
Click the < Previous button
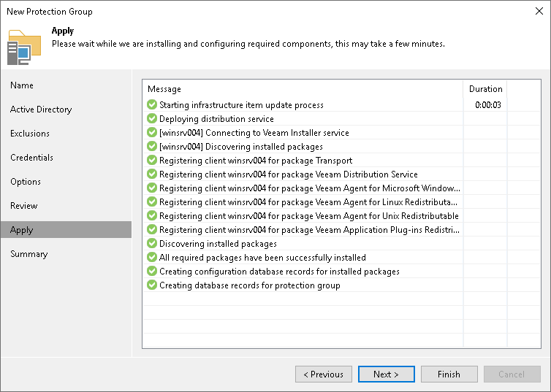pyautogui.click(x=324, y=374)
